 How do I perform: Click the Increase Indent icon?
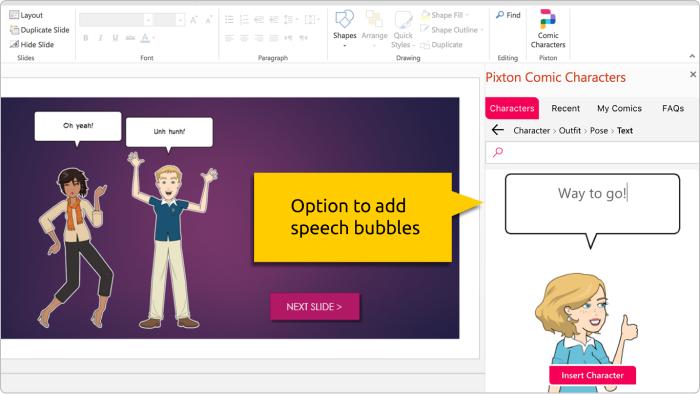274,20
